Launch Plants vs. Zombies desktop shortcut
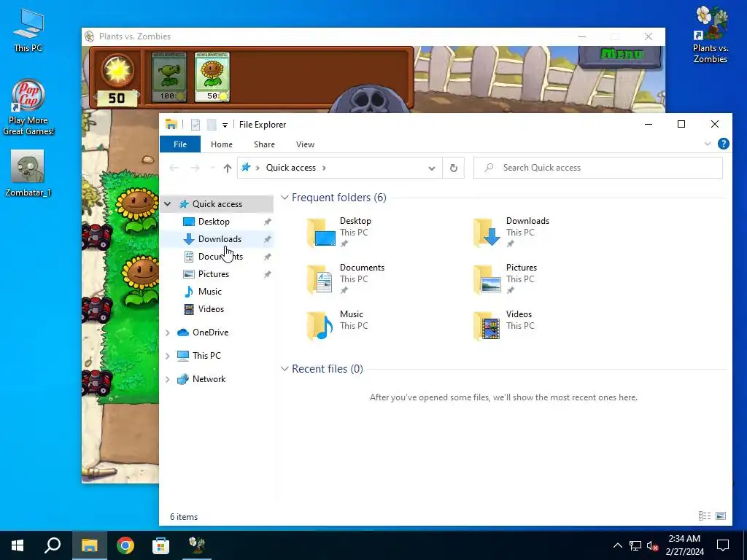 711,35
